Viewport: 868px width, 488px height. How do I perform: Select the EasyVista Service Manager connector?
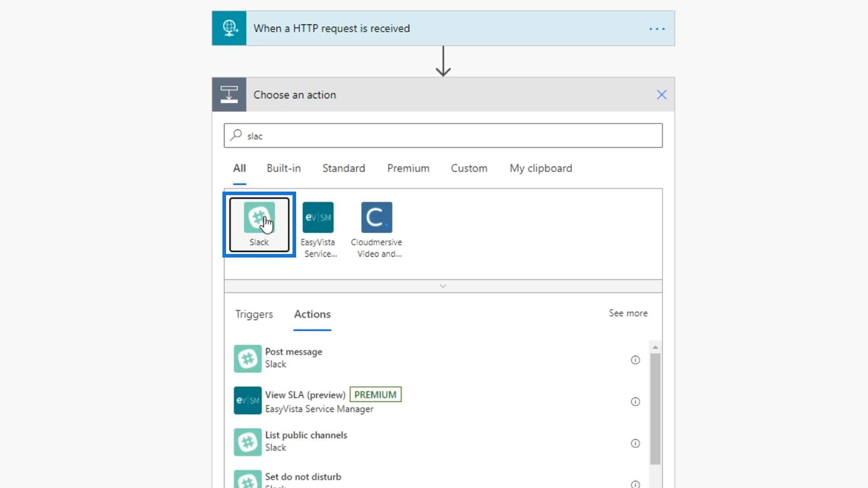(318, 218)
